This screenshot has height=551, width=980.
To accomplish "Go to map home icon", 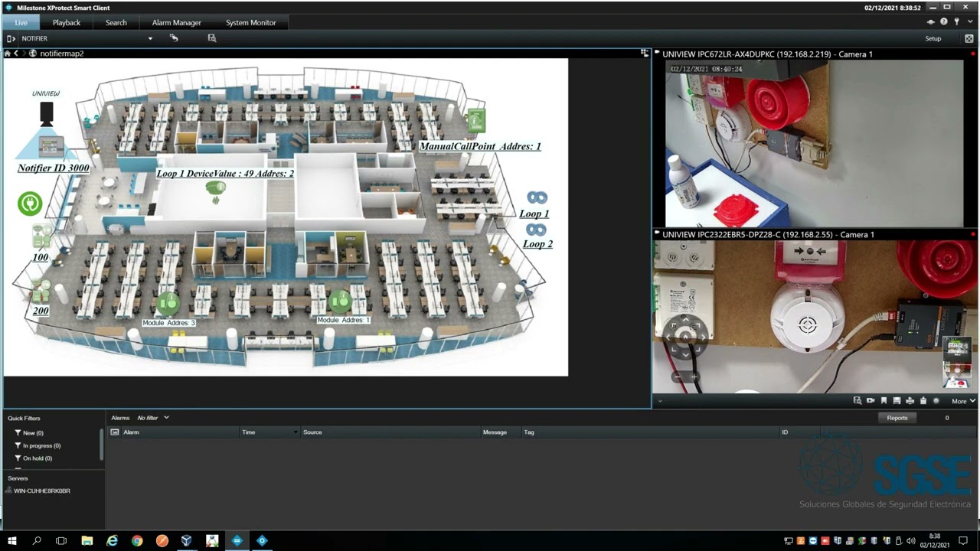I will point(7,54).
